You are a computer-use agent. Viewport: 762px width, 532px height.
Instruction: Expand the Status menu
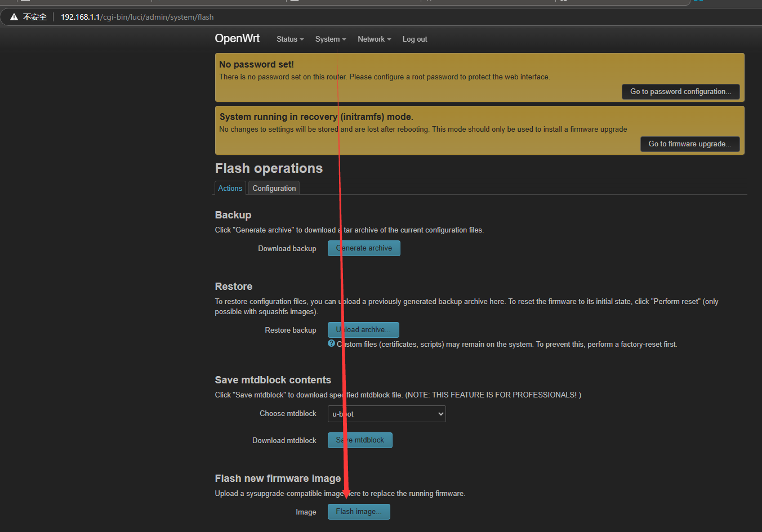(289, 39)
